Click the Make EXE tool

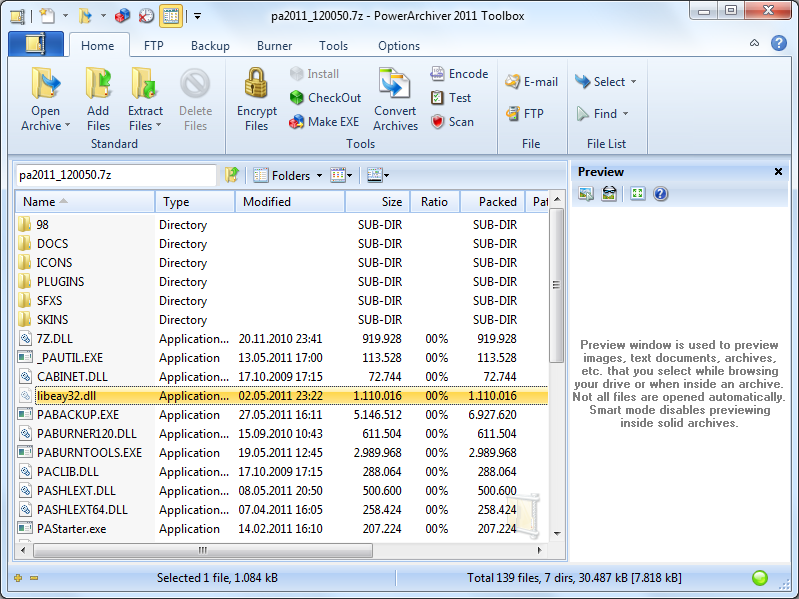(324, 122)
